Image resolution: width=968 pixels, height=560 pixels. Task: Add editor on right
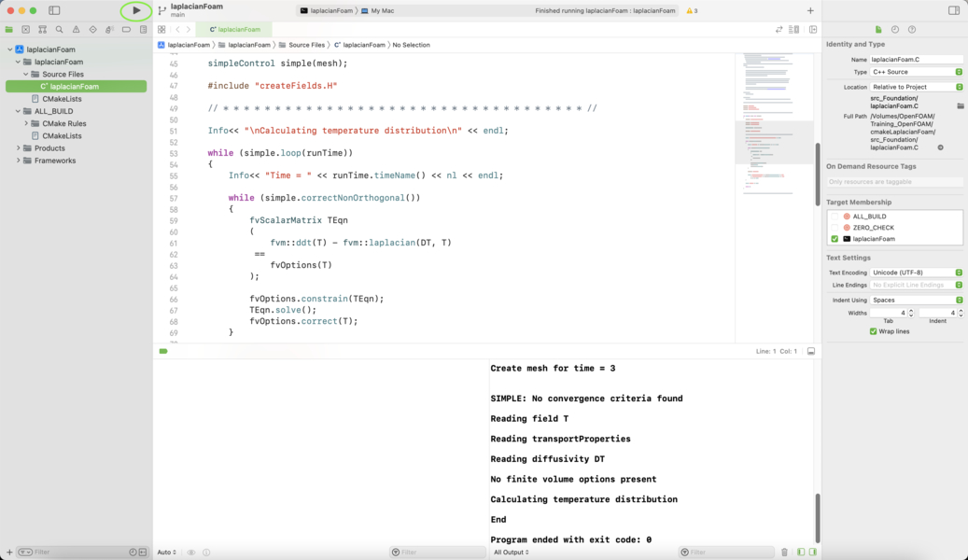(813, 30)
